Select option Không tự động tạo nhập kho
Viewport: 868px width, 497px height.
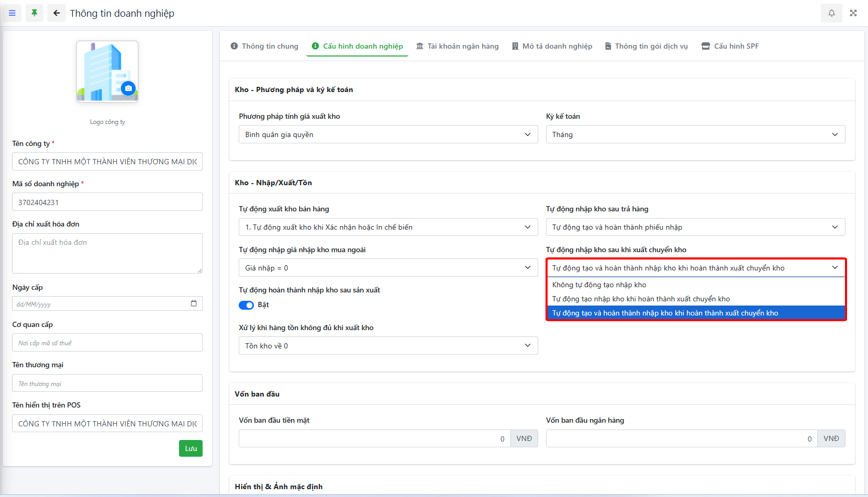coord(599,285)
